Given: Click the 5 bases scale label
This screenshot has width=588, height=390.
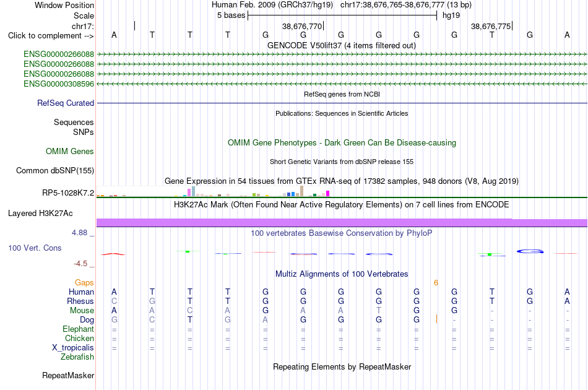Looking at the screenshot, I should coord(231,15).
